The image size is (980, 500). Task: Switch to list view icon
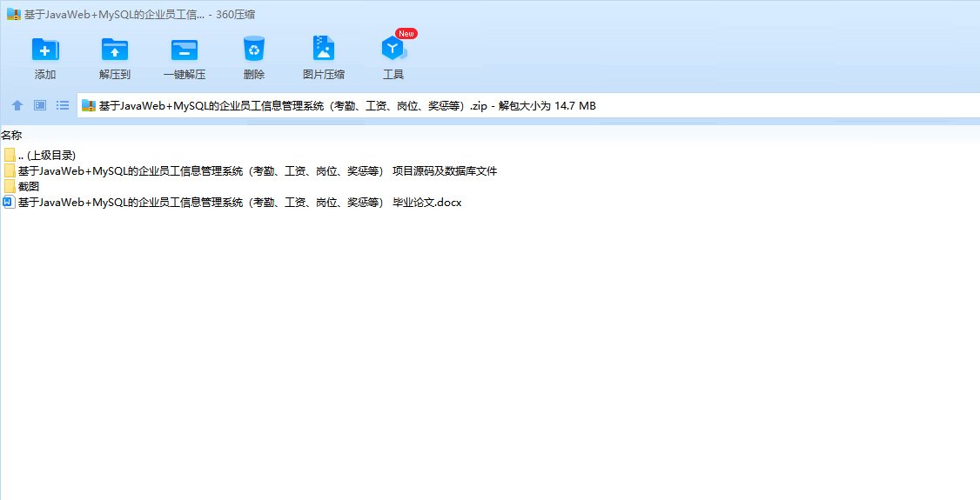63,105
